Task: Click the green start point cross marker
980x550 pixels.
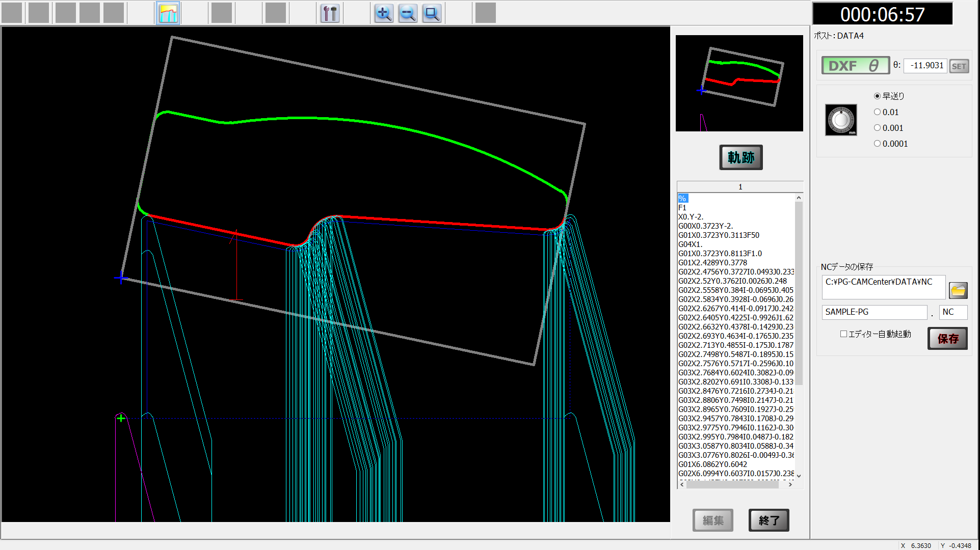Action: (x=121, y=418)
